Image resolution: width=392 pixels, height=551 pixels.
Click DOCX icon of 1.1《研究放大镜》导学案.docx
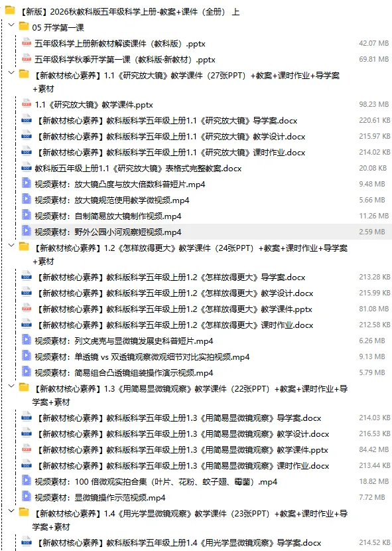click(x=27, y=119)
